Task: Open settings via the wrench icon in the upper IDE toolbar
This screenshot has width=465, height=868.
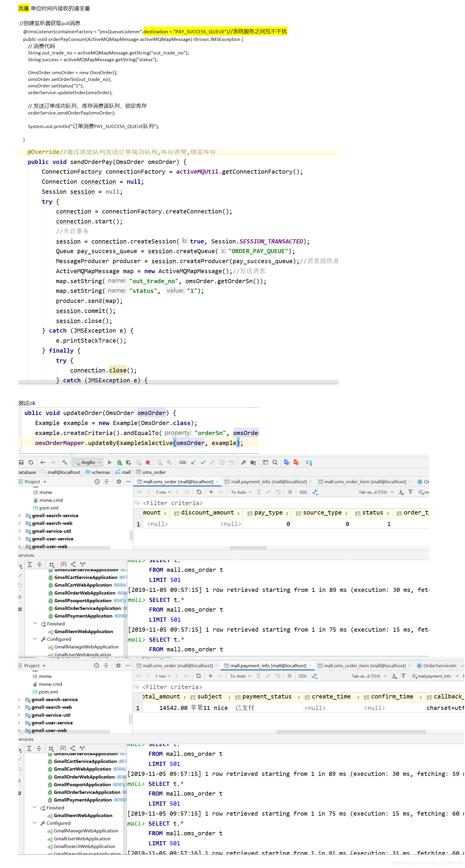Action: click(244, 462)
